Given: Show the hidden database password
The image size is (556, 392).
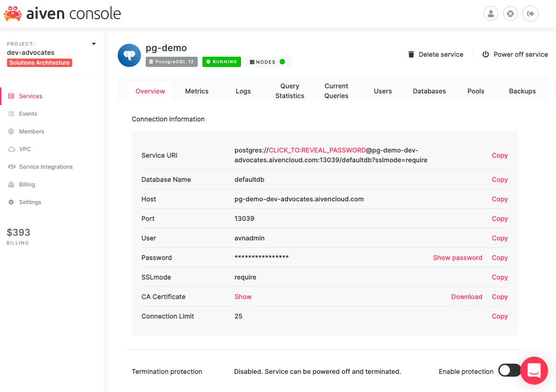Looking at the screenshot, I should (x=457, y=258).
